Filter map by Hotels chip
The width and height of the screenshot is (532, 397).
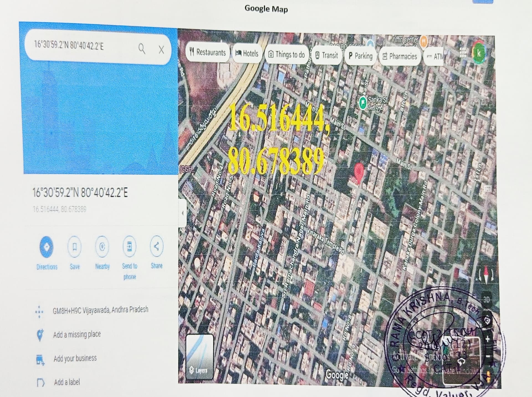(x=247, y=53)
